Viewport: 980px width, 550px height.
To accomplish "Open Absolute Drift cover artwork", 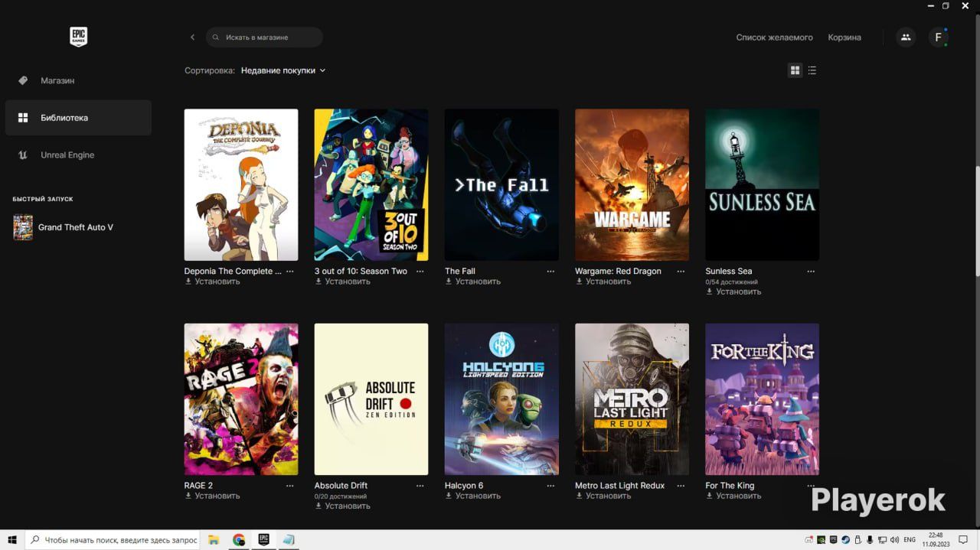I will pyautogui.click(x=371, y=399).
